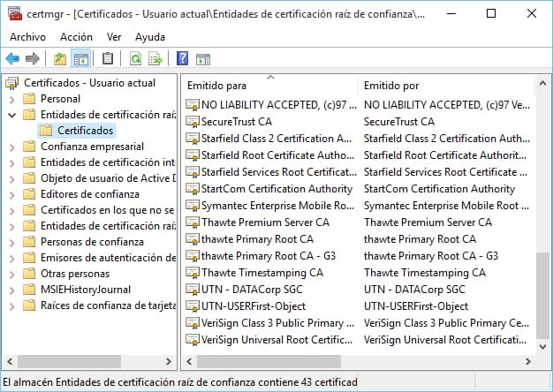Open the Archivo menu
Image resolution: width=553 pixels, height=392 pixels.
(x=27, y=37)
